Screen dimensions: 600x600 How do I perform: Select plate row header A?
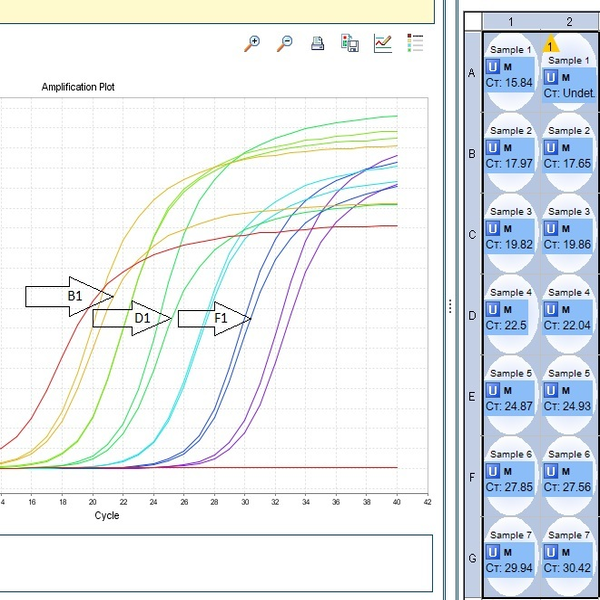pos(472,72)
